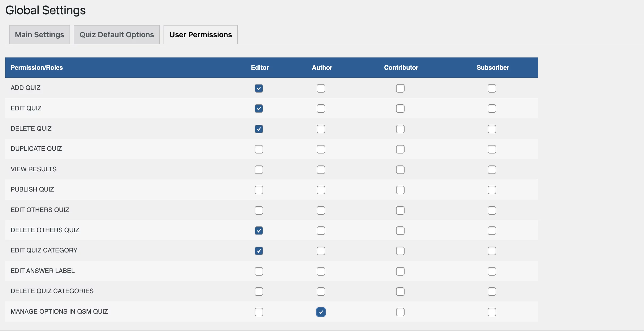
Task: Enable Author for ADD QUIZ
Action: click(x=321, y=88)
